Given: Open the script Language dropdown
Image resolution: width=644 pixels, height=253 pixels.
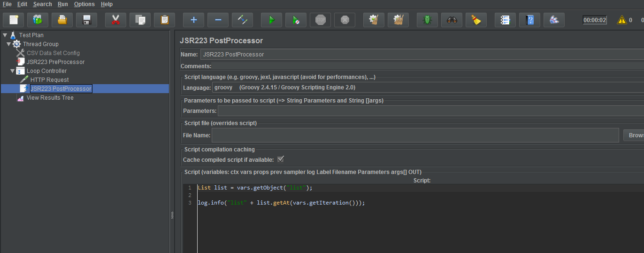Looking at the screenshot, I should pyautogui.click(x=428, y=87).
